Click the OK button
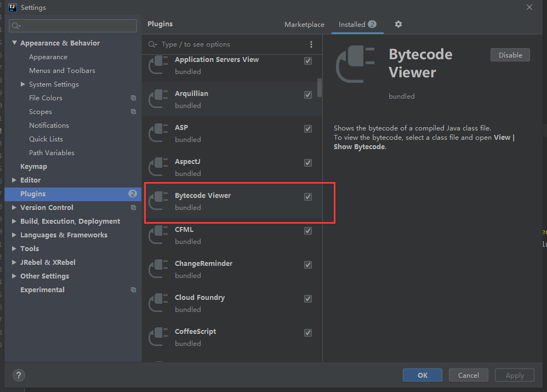Viewport: 547px width, 392px height. point(423,375)
